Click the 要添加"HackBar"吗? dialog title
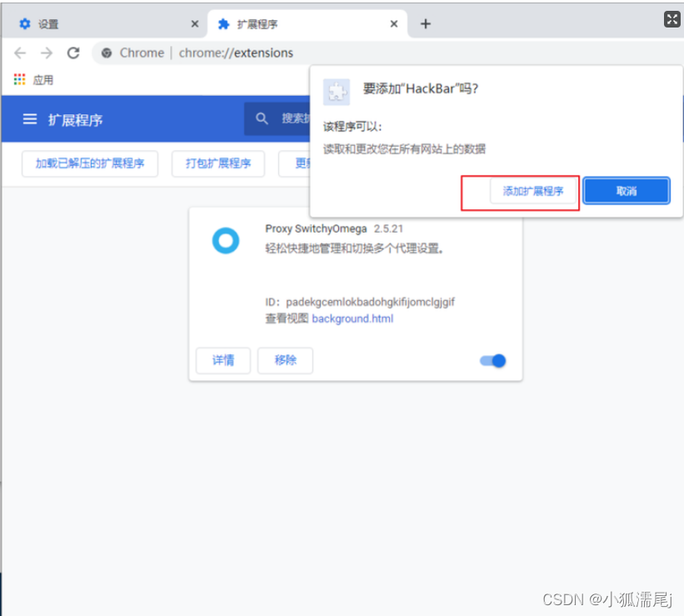 421,89
